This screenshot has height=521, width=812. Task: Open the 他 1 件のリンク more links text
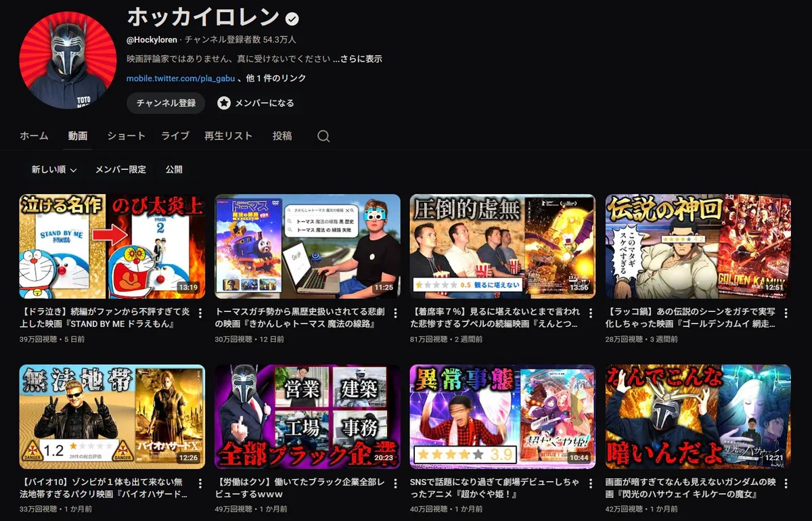[276, 78]
